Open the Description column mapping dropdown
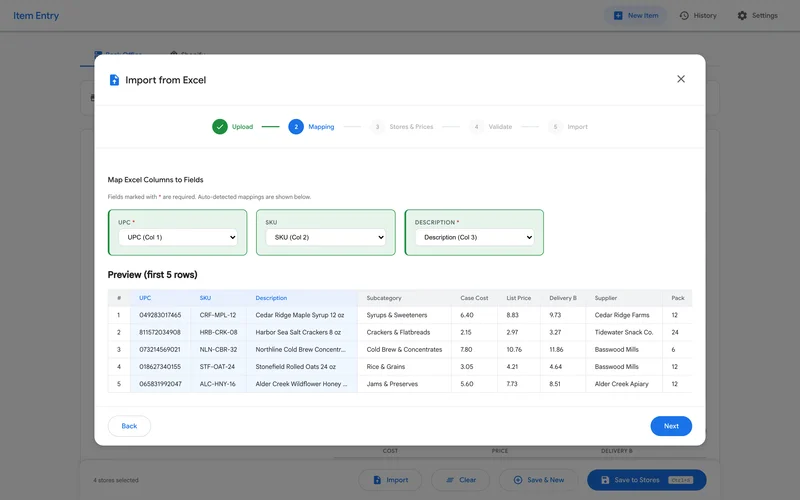 click(474, 237)
